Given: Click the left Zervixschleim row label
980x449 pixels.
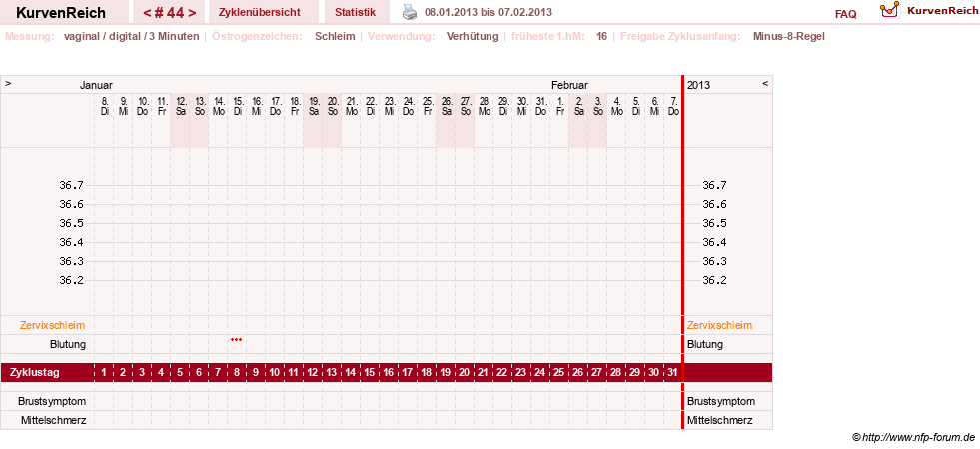Looking at the screenshot, I should coord(53,325).
